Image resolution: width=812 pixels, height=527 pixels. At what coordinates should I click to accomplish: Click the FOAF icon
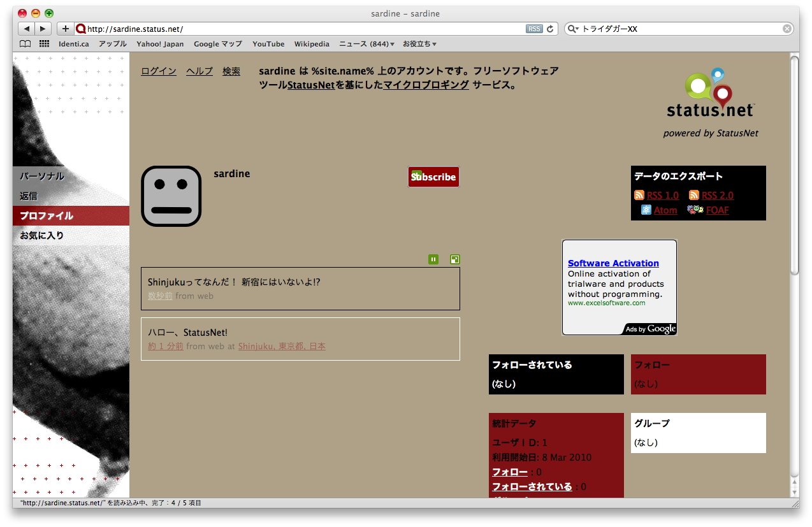(695, 210)
